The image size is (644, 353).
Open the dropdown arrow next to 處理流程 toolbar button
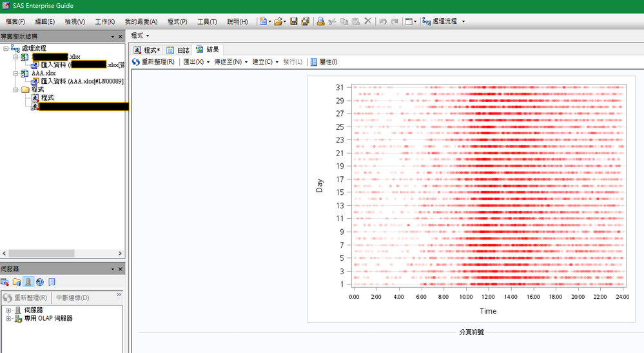463,21
